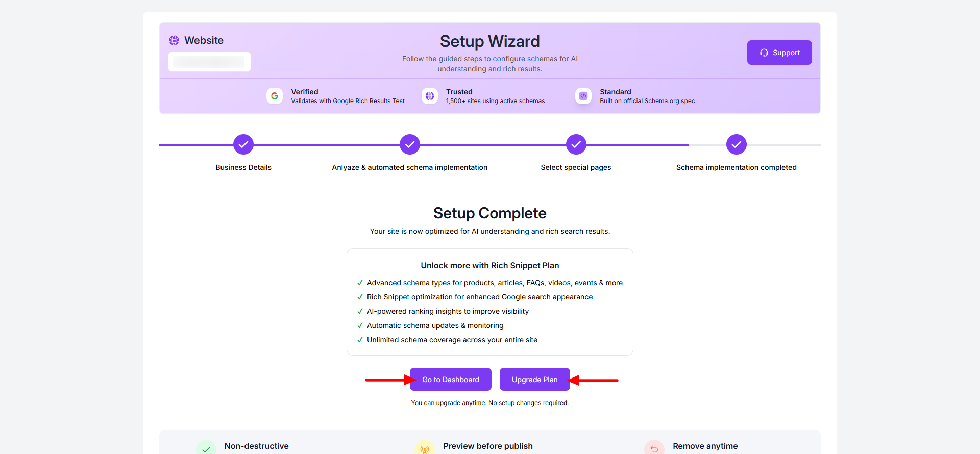
Task: Click the Advanced schema types checkmark item
Action: (494, 283)
